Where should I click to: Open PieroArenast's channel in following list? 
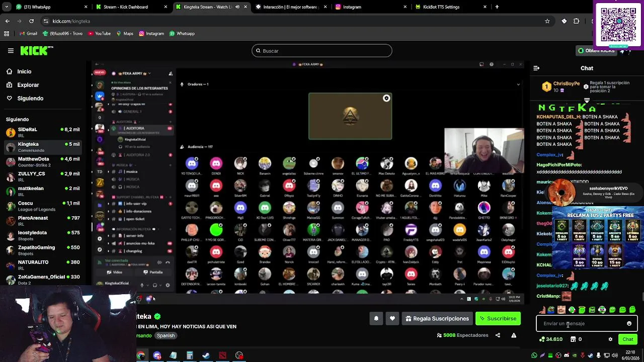[43, 220]
